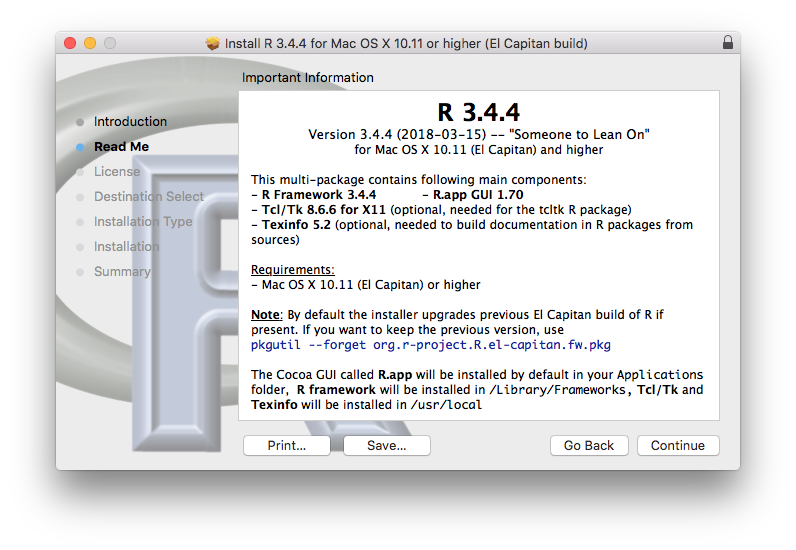This screenshot has height=550, width=796.
Task: Click the package icon in the title bar
Action: coord(213,43)
